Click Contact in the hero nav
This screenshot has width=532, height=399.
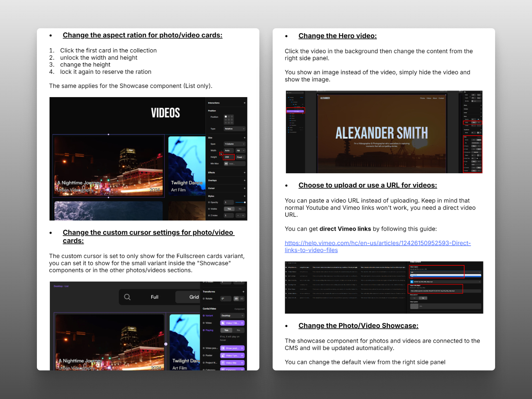coord(441,98)
